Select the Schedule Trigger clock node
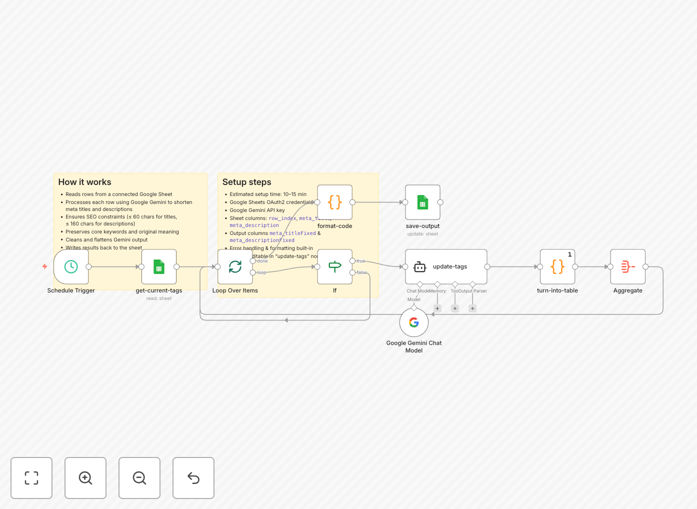 (x=71, y=267)
